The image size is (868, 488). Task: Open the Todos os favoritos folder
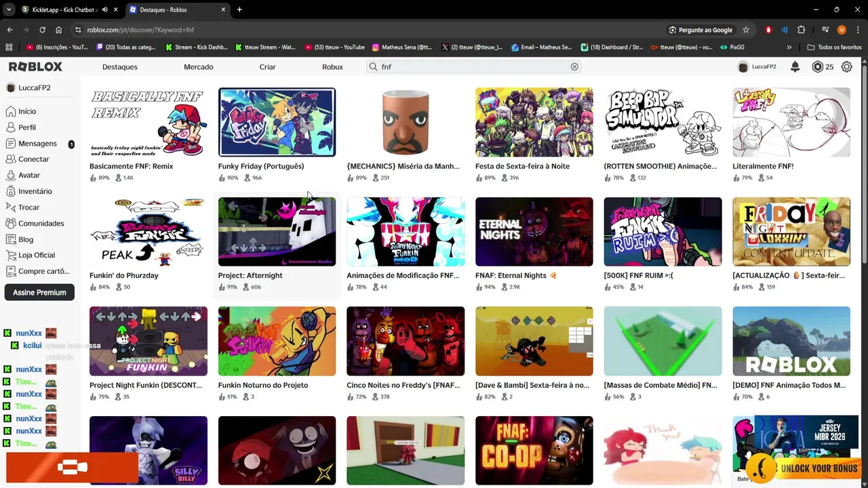835,47
